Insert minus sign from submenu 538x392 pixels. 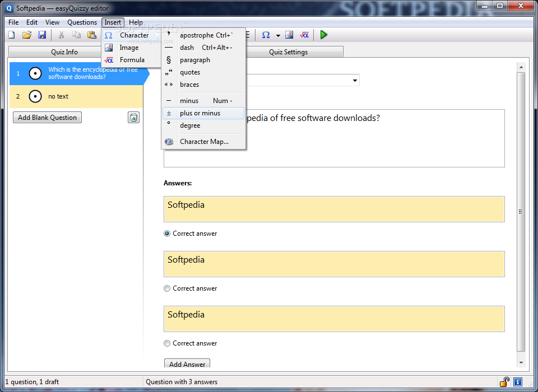click(204, 101)
